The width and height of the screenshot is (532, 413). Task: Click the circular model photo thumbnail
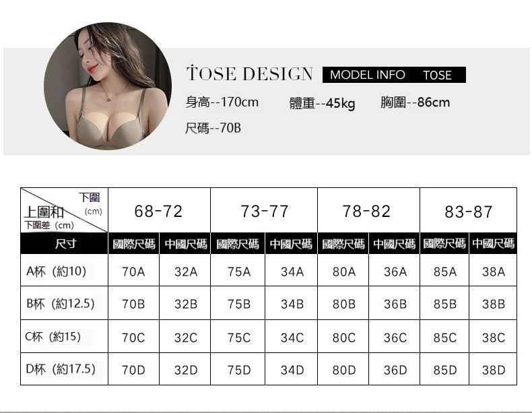(x=108, y=86)
